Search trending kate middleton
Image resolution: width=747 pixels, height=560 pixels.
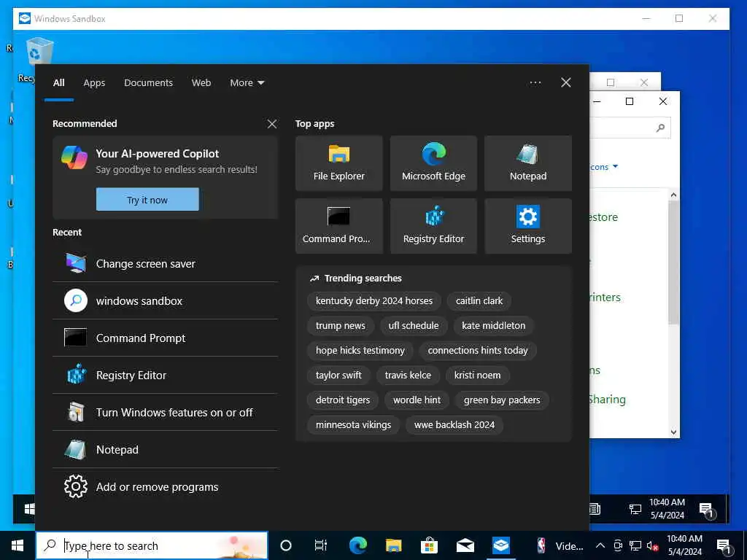coord(494,326)
